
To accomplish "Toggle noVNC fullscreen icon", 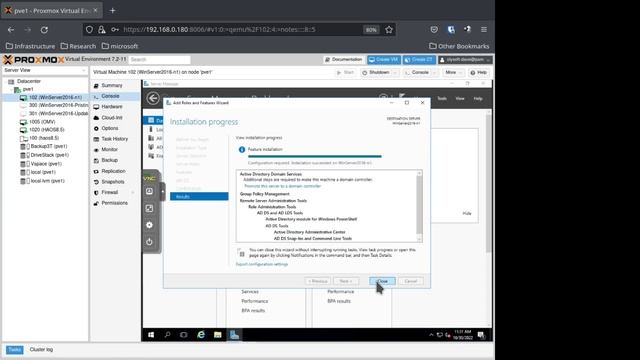I will point(149,208).
